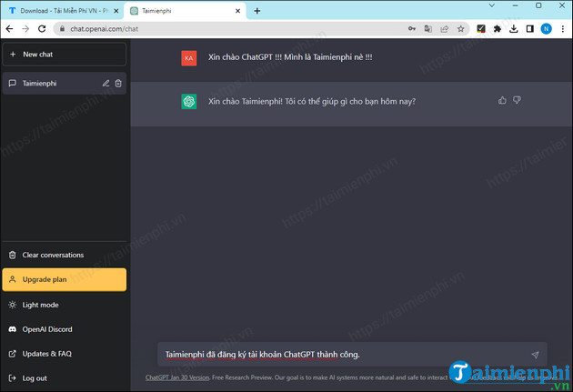Open Updates & FAQ
This screenshot has height=392, width=573.
click(x=65, y=354)
